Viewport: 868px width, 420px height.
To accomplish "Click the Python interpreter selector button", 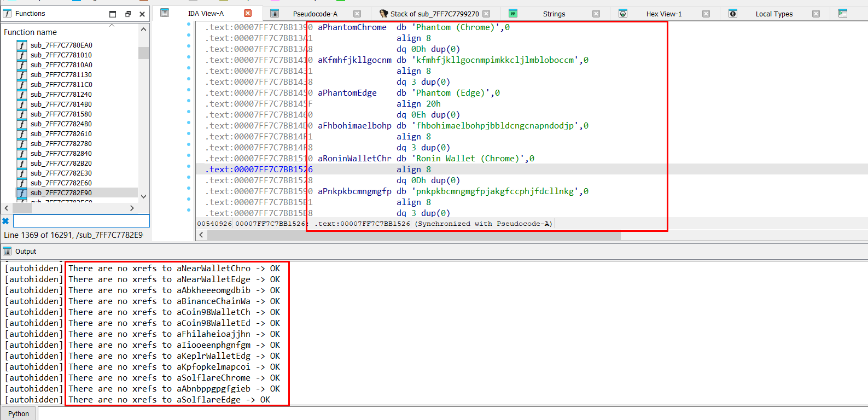I will (19, 413).
